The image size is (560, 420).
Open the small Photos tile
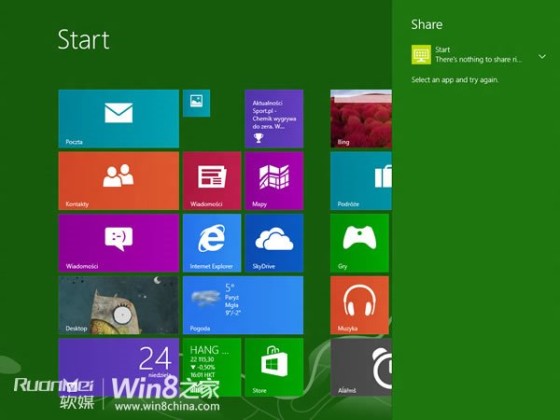pyautogui.click(x=196, y=103)
